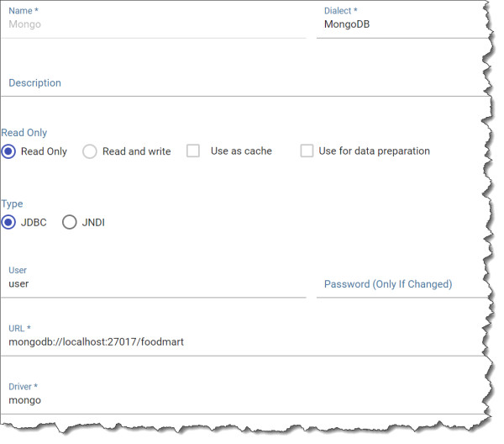Click the Password (Only If Changed) field
This screenshot has width=504, height=444.
pos(403,284)
